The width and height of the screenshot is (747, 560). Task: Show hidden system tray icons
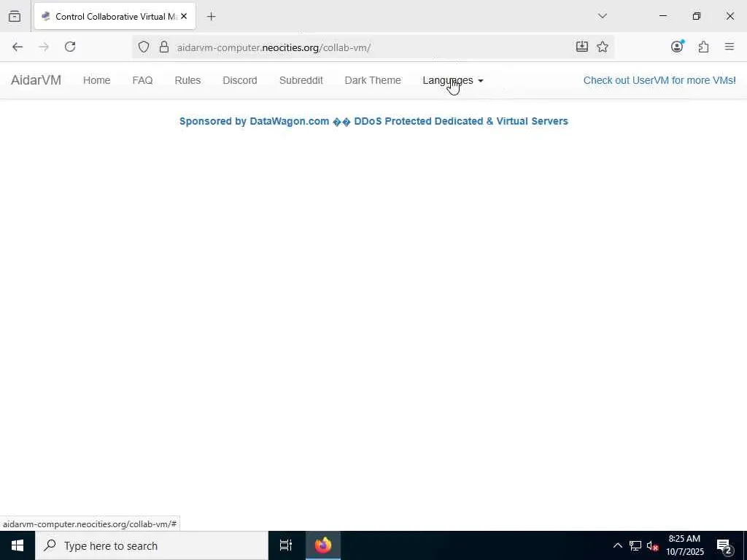pos(617,545)
